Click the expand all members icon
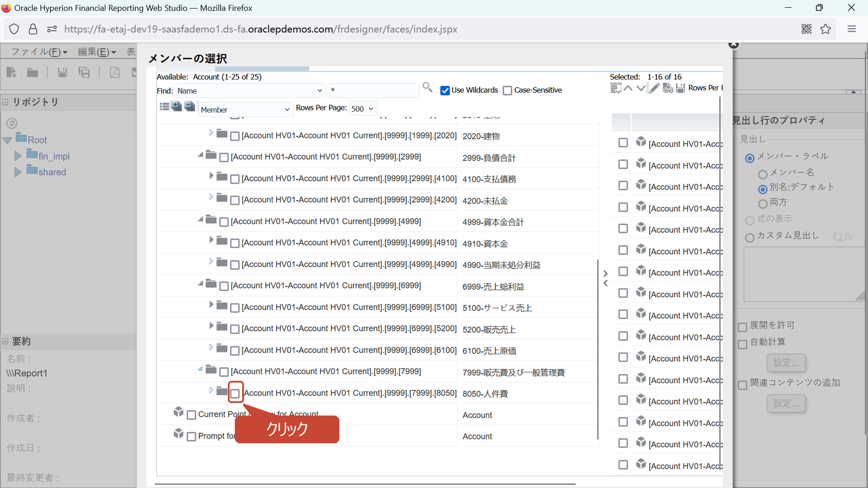This screenshot has height=488, width=868. 177,106
